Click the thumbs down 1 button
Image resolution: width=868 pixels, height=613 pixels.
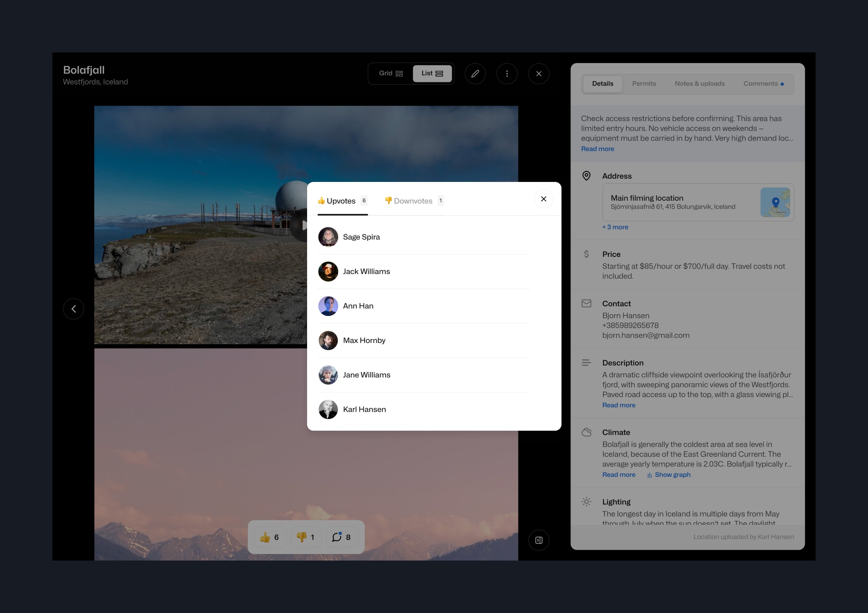click(x=306, y=537)
